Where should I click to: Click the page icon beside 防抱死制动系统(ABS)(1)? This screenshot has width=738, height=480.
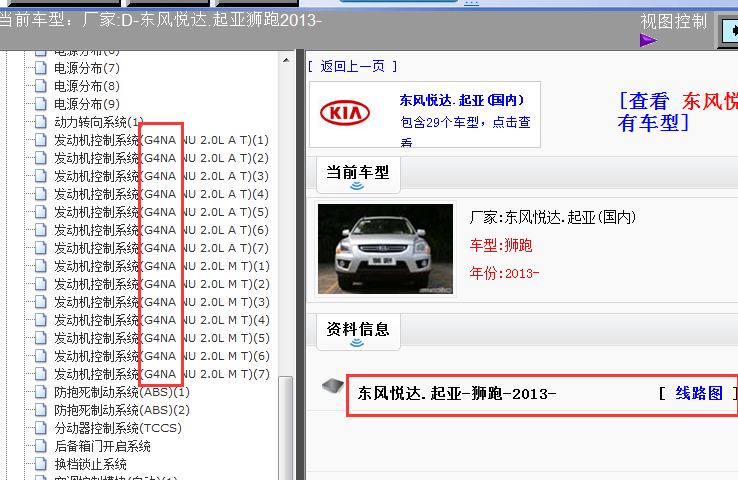41,392
